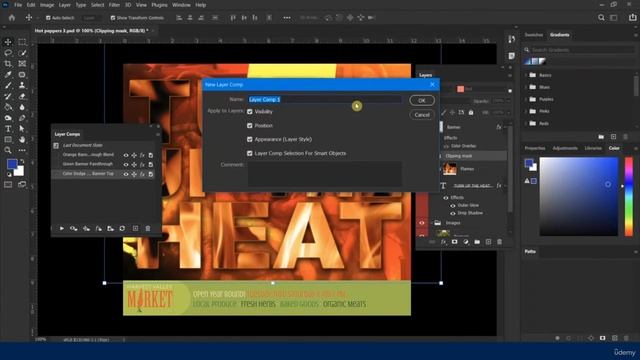The width and height of the screenshot is (640, 360).
Task: Click OK in New Layer Comp dialog
Action: point(422,100)
